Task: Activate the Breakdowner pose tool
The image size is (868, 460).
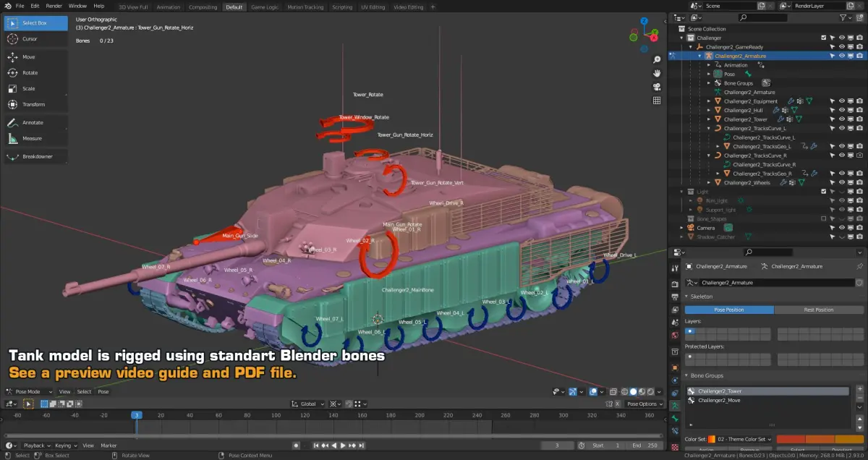Action: [x=37, y=157]
